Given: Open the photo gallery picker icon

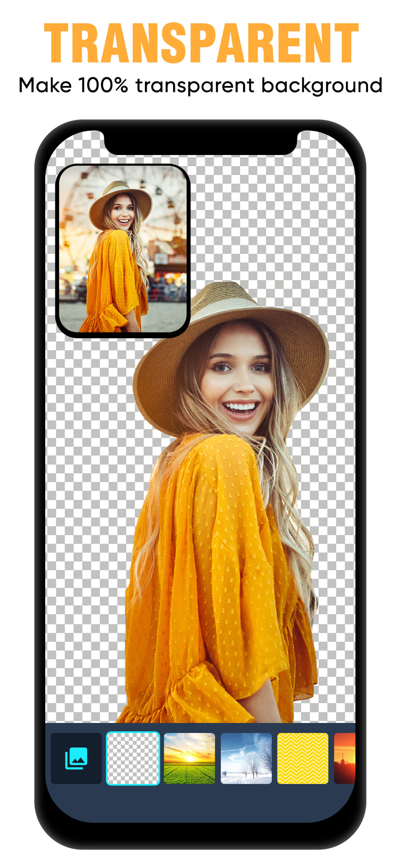Looking at the screenshot, I should pyautogui.click(x=76, y=758).
